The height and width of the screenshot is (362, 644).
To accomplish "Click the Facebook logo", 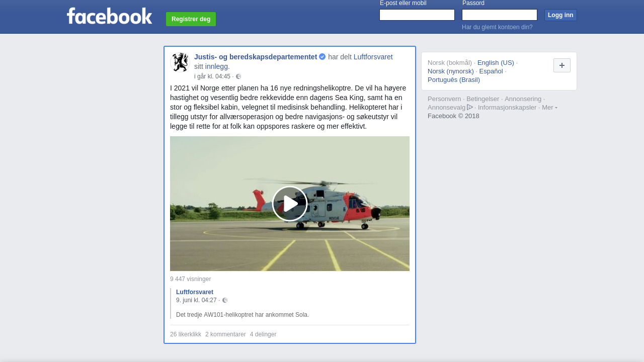I will (109, 16).
